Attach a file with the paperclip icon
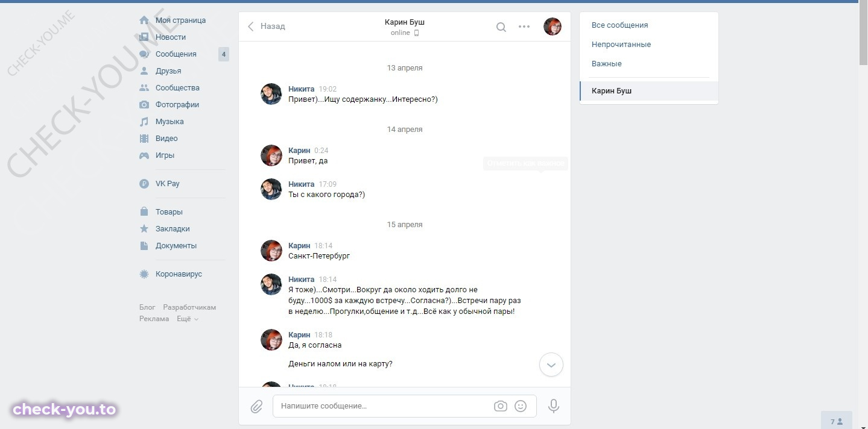 257,407
